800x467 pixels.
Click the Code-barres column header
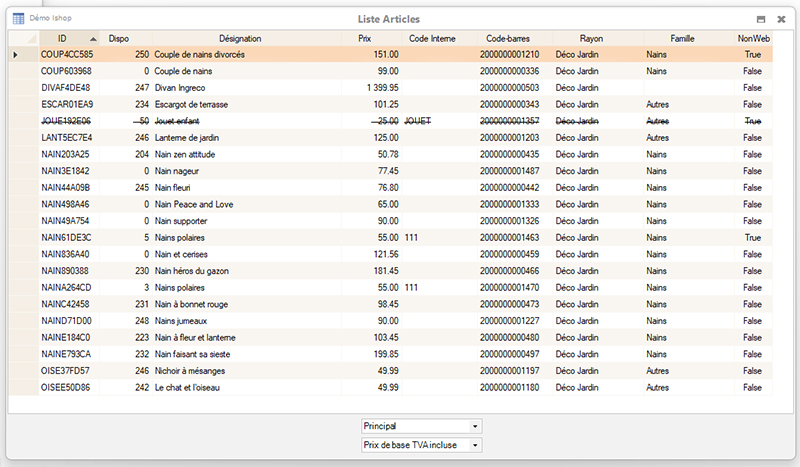[x=508, y=38]
